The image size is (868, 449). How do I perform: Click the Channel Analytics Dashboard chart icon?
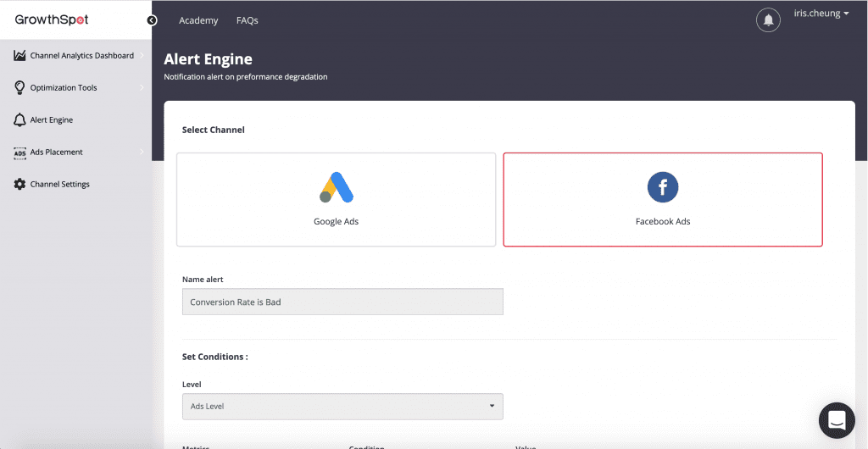(20, 55)
